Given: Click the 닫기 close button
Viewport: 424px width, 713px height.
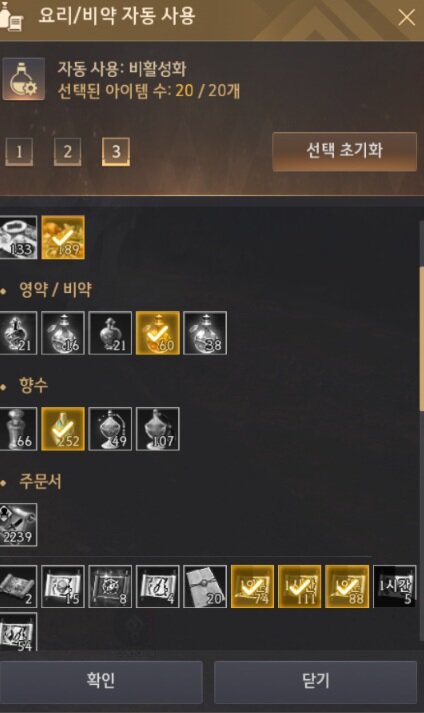Looking at the screenshot, I should click(x=315, y=681).
